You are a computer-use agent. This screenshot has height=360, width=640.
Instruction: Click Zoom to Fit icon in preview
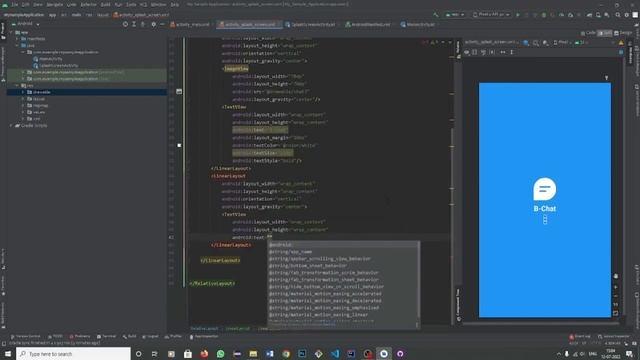tap(616, 313)
